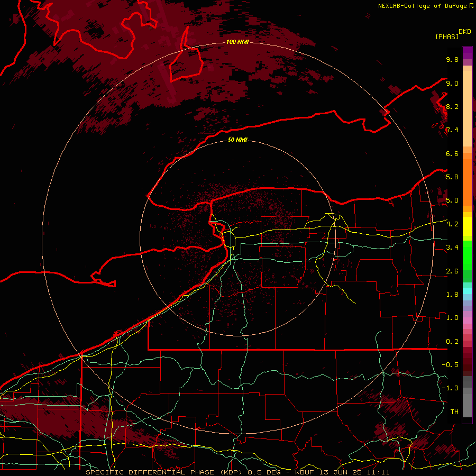This screenshot has width=476, height=476.
Task: Click the -0.5 scale value
Action: (450, 364)
